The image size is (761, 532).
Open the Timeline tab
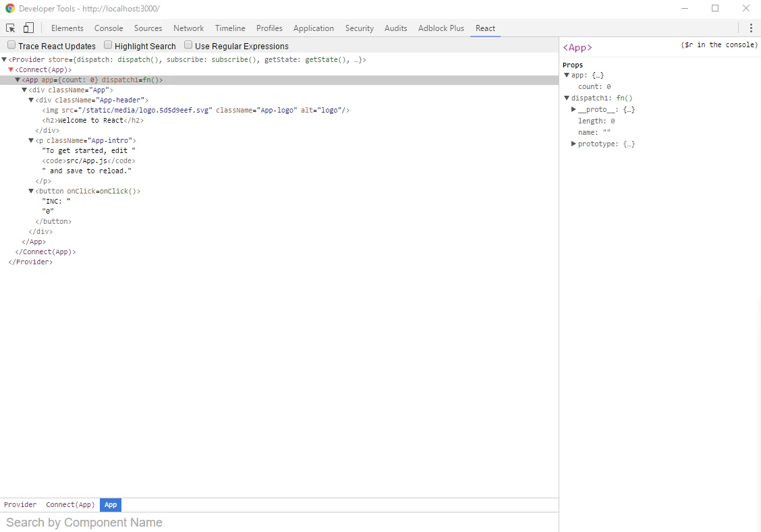230,28
